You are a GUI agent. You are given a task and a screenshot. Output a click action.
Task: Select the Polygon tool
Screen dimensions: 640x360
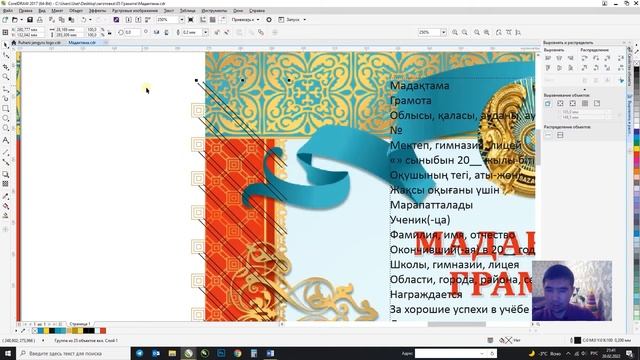point(5,128)
